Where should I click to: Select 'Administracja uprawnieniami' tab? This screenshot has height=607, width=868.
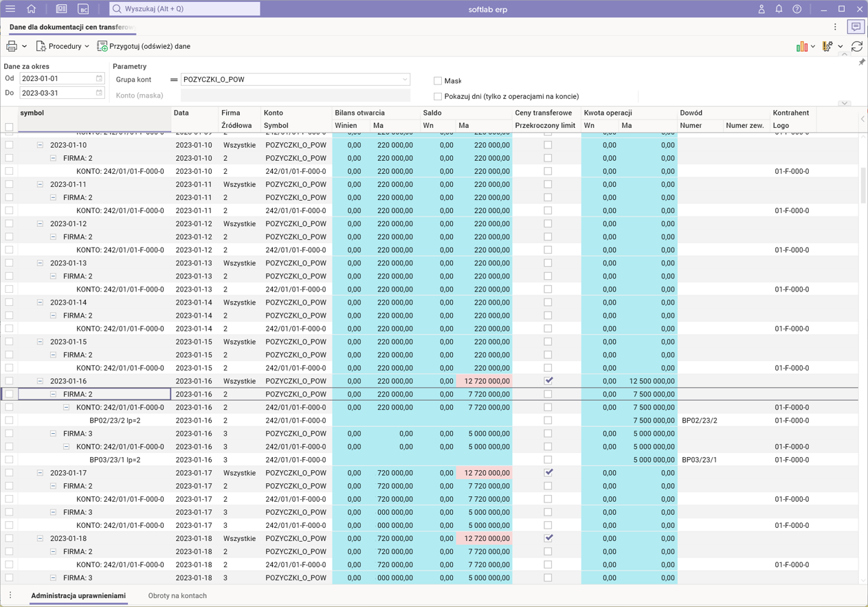click(78, 595)
